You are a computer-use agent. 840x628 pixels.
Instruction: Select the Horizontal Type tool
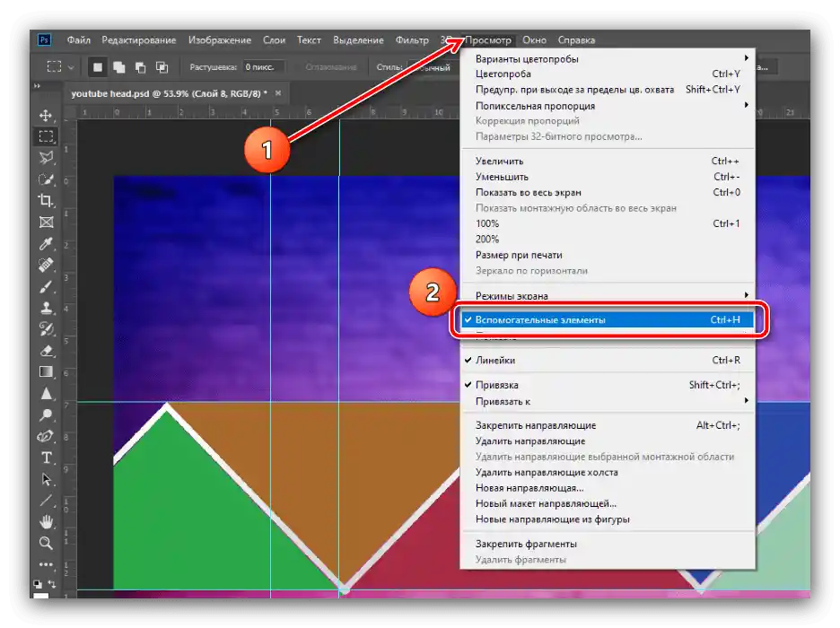coord(46,458)
